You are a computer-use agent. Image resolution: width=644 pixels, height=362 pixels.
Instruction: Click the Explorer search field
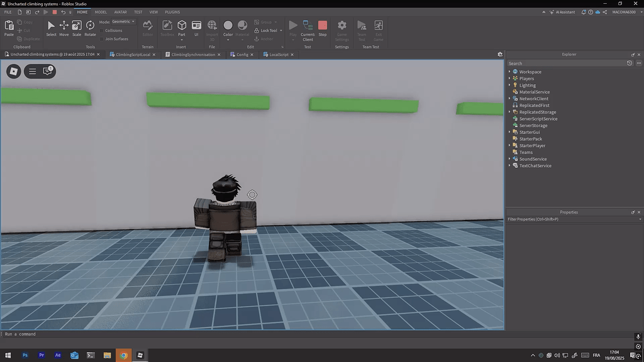tap(566, 63)
